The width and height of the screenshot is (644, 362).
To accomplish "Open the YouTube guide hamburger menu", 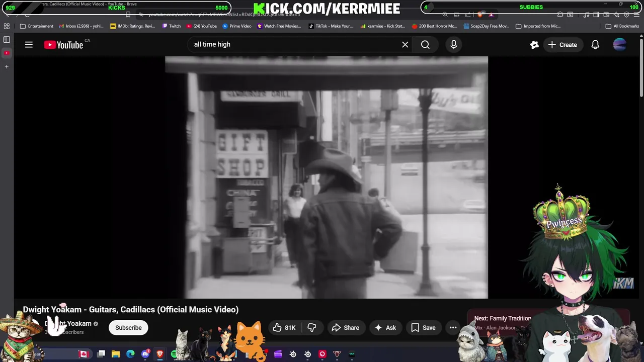I will click(x=29, y=45).
